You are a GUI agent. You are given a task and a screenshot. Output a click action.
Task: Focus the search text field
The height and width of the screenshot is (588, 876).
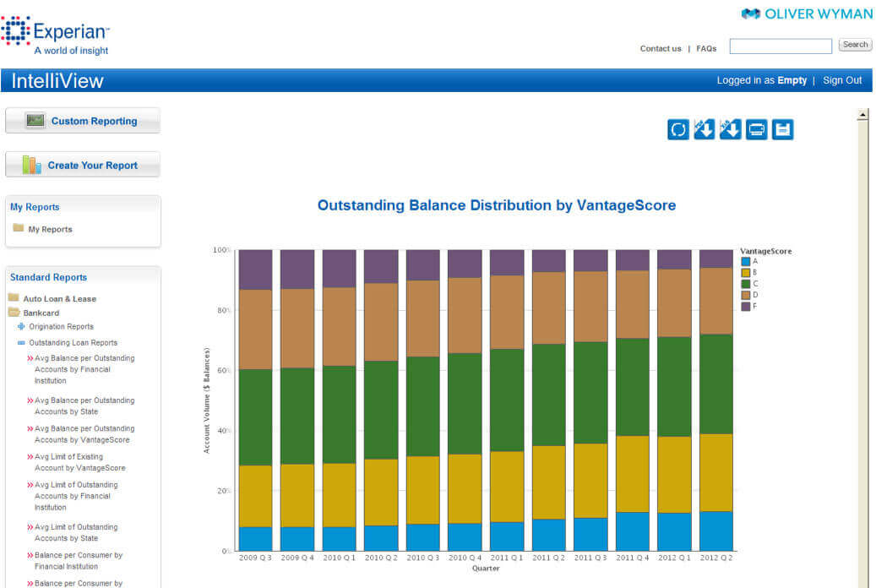(781, 46)
